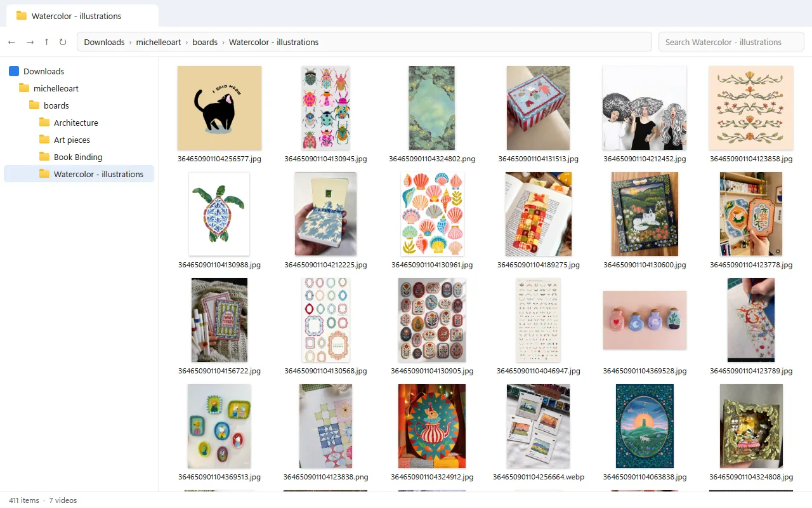The height and width of the screenshot is (508, 812).
Task: Click file name 364650901104324808.jpg
Action: 751,477
